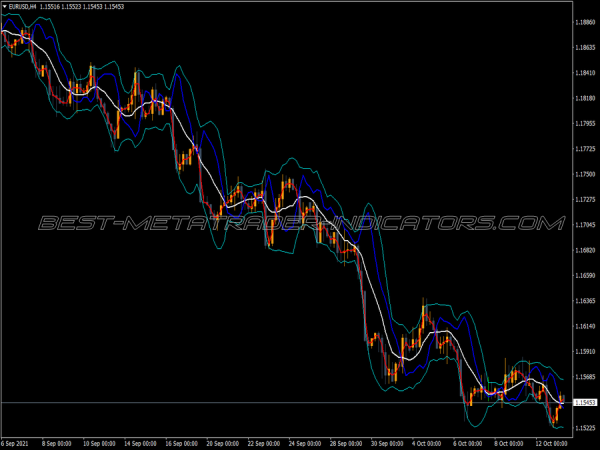
Task: Click the 1.15225 price axis label
Action: (x=585, y=427)
